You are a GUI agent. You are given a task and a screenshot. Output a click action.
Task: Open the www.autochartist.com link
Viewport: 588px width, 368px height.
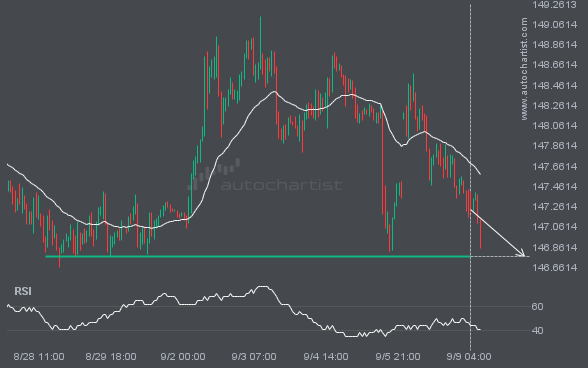[524, 69]
